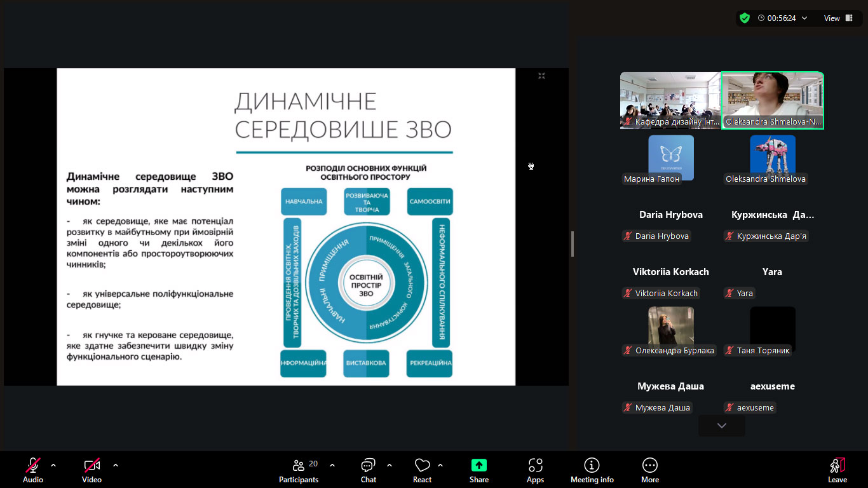Expand Participants options chevron
Viewport: 868px width, 488px height.
click(332, 465)
